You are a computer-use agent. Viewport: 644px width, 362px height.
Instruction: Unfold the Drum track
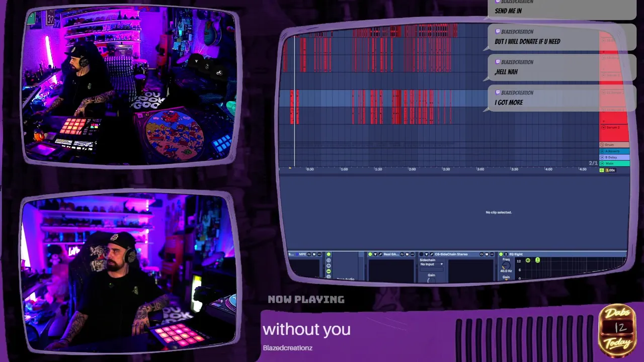pos(602,145)
